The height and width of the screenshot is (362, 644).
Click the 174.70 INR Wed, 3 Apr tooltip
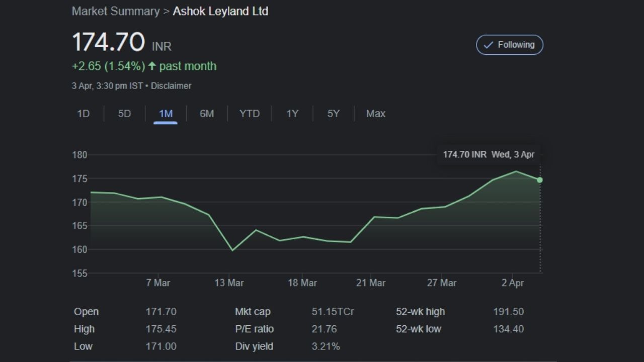click(x=489, y=154)
